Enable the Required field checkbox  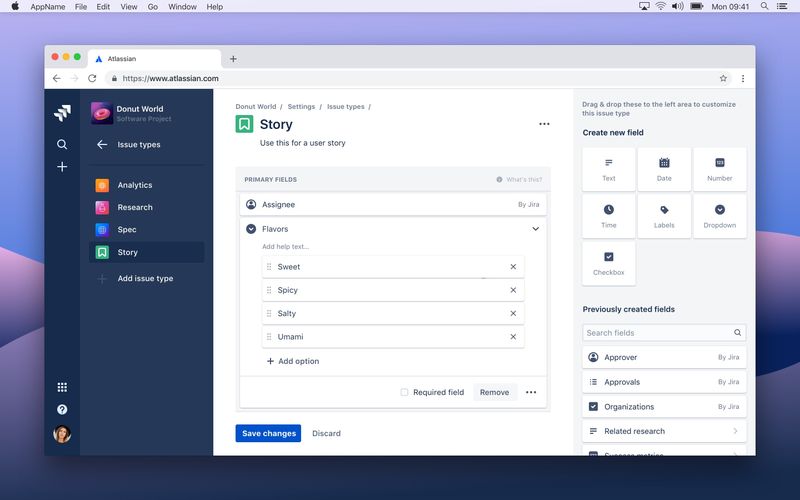pos(404,392)
